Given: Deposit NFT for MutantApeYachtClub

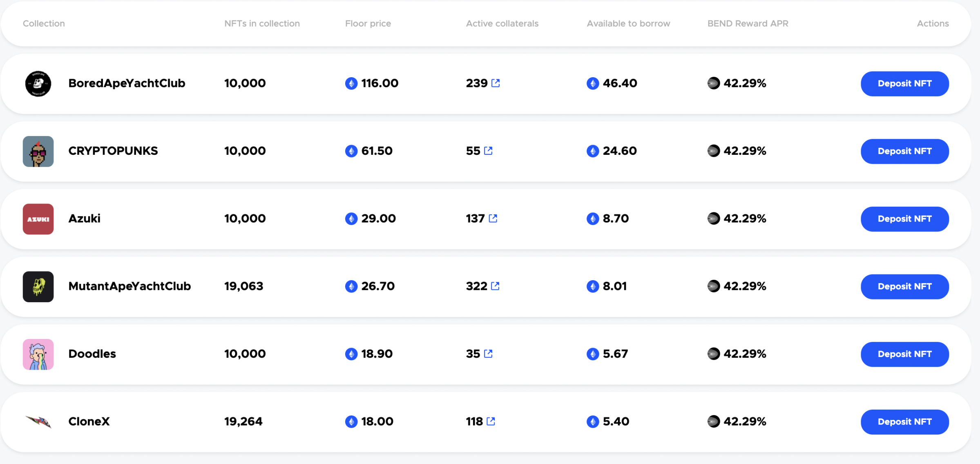Looking at the screenshot, I should pyautogui.click(x=904, y=286).
